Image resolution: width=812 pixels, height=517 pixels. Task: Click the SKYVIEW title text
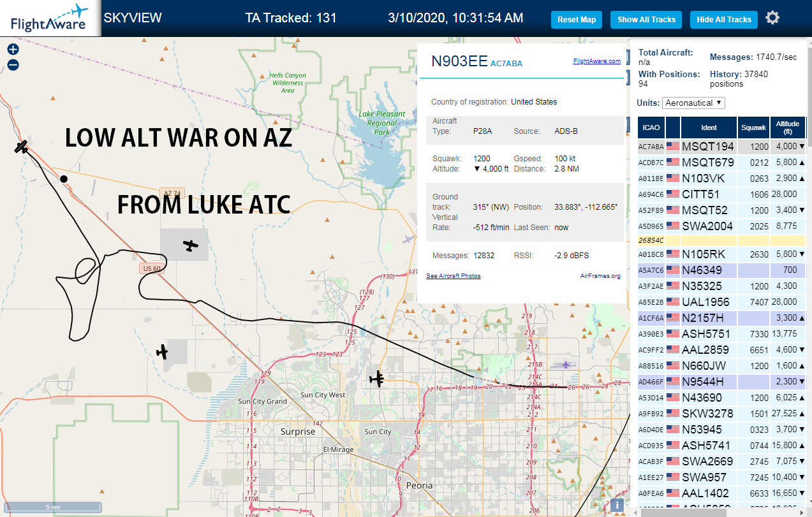point(133,18)
